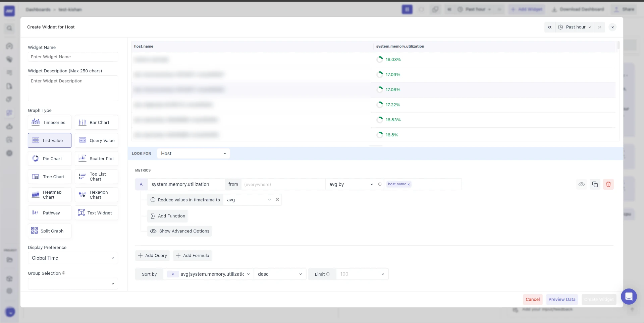Select the Timeseries graph type

coord(49,122)
